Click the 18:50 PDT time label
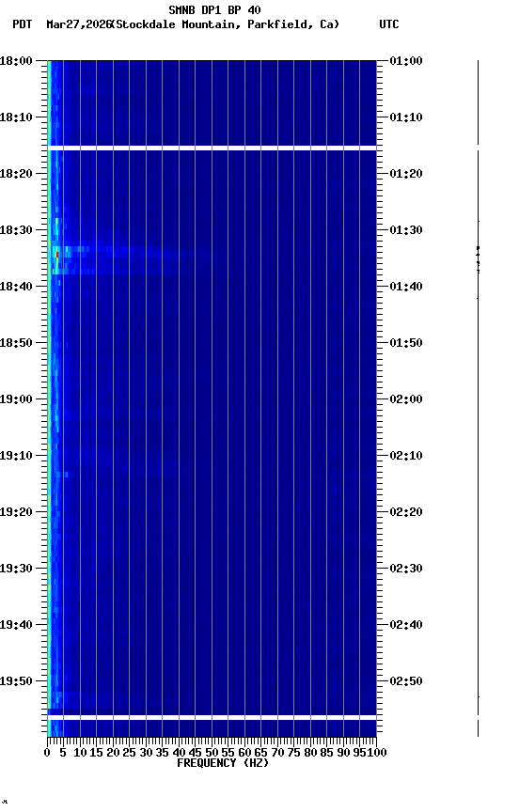519x812 pixels. 16,343
